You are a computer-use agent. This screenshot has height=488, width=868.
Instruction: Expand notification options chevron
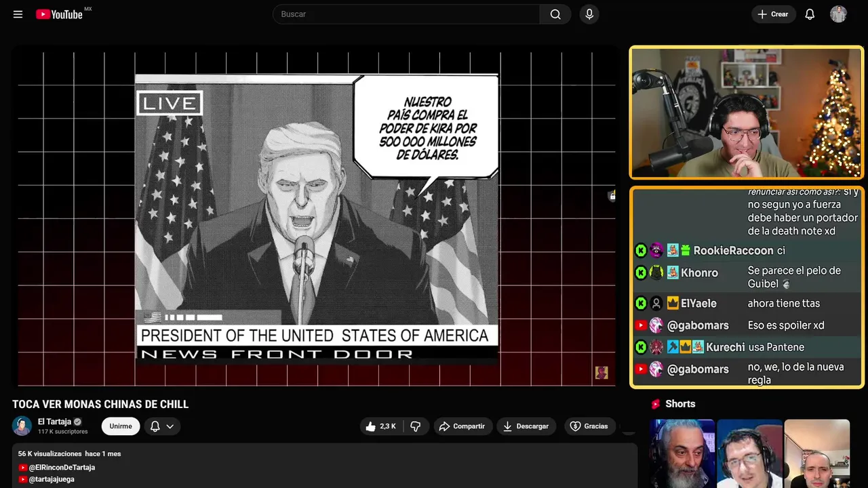tap(170, 426)
